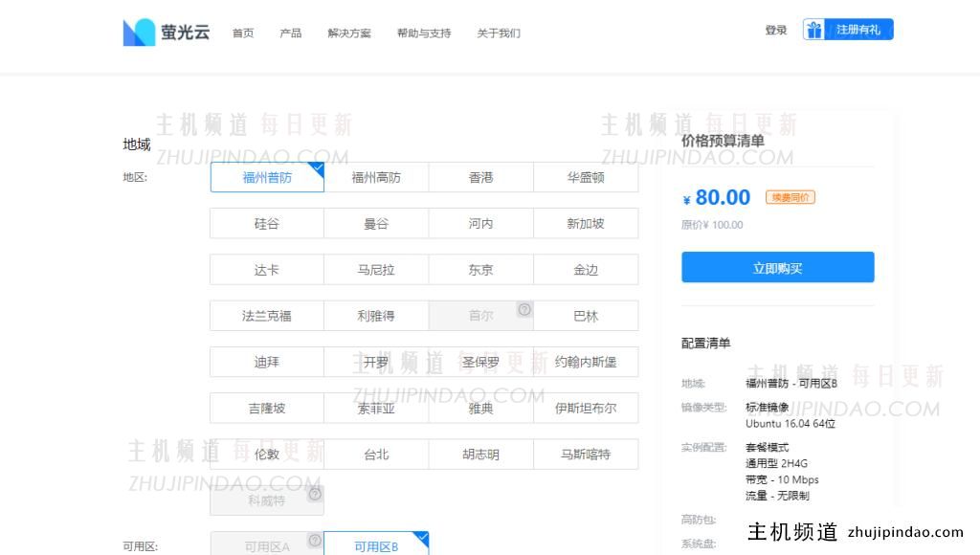980x555 pixels.
Task: Select the 伦敦 region
Action: 267,455
